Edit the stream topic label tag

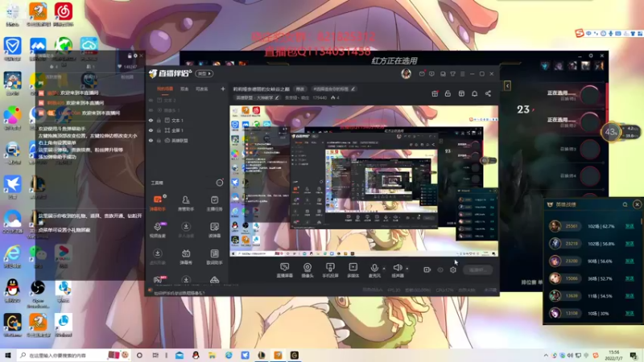coord(333,88)
